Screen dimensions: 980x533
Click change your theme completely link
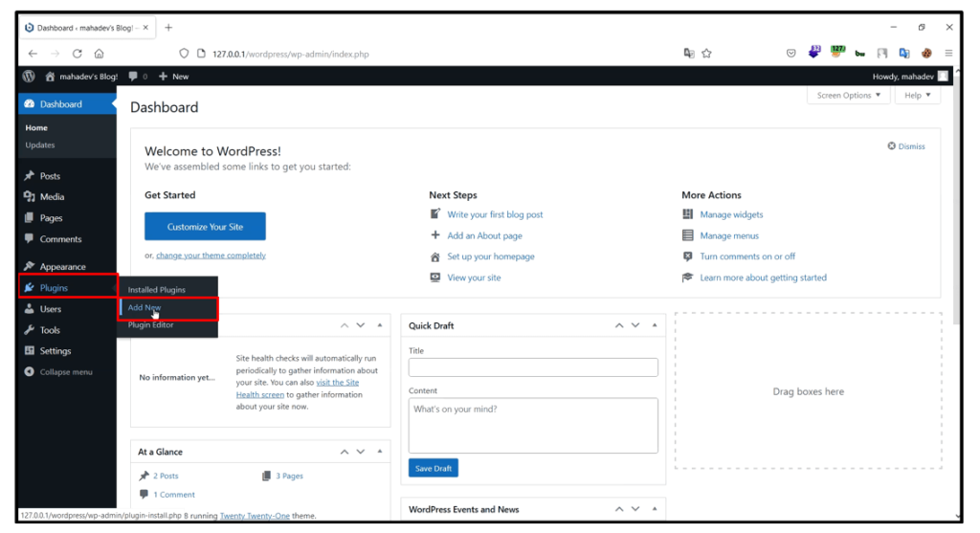tap(211, 255)
